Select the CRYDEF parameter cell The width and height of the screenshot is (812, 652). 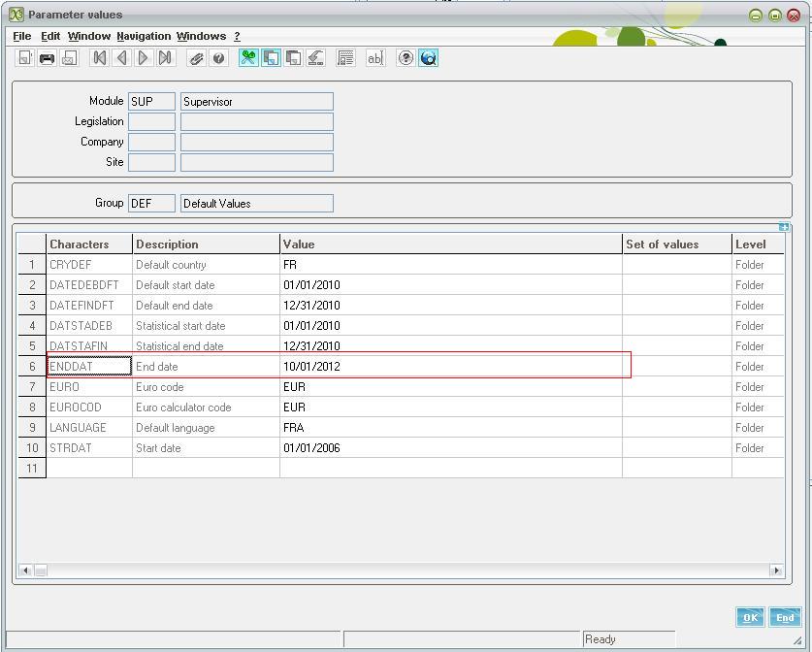click(x=89, y=265)
